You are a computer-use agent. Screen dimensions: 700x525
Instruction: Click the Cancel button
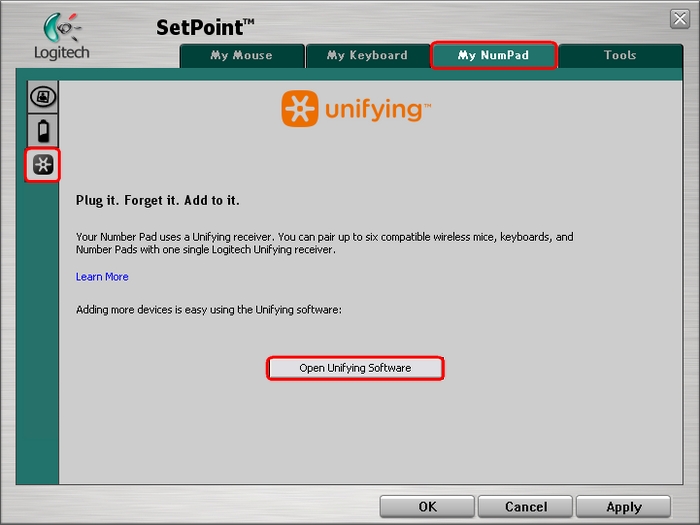[525, 507]
